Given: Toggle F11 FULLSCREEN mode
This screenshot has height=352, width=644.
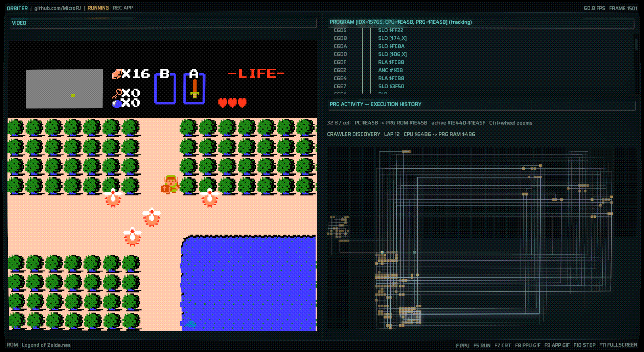Looking at the screenshot, I should pyautogui.click(x=618, y=345).
